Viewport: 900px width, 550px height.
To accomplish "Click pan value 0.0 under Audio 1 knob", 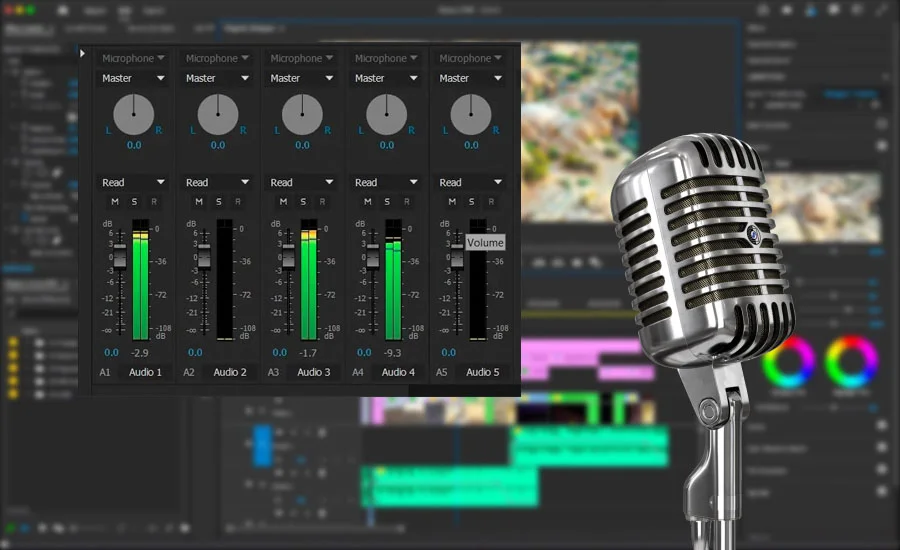I will click(x=134, y=145).
